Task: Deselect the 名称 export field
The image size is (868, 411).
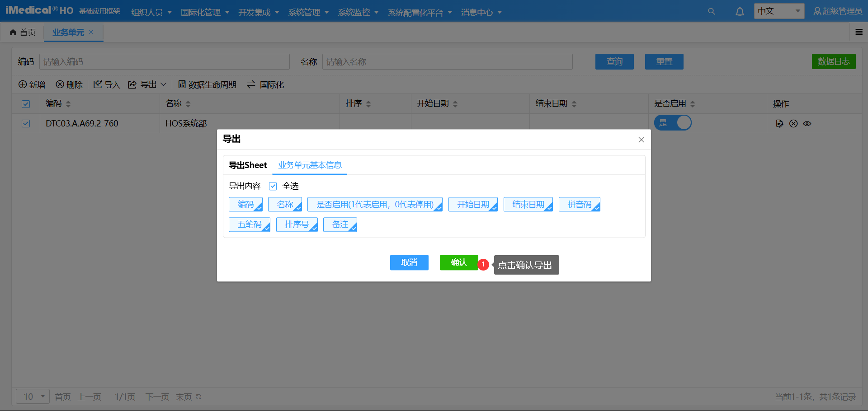Action: 285,205
